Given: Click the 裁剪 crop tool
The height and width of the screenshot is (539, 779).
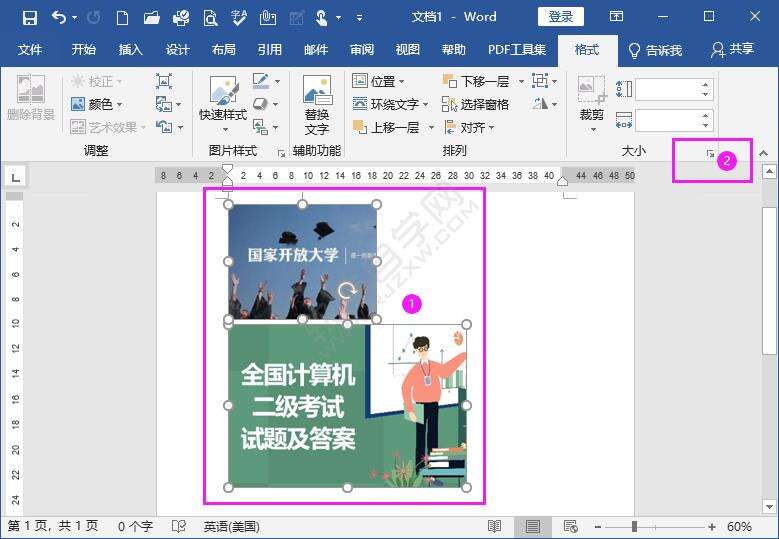Looking at the screenshot, I should tap(591, 98).
